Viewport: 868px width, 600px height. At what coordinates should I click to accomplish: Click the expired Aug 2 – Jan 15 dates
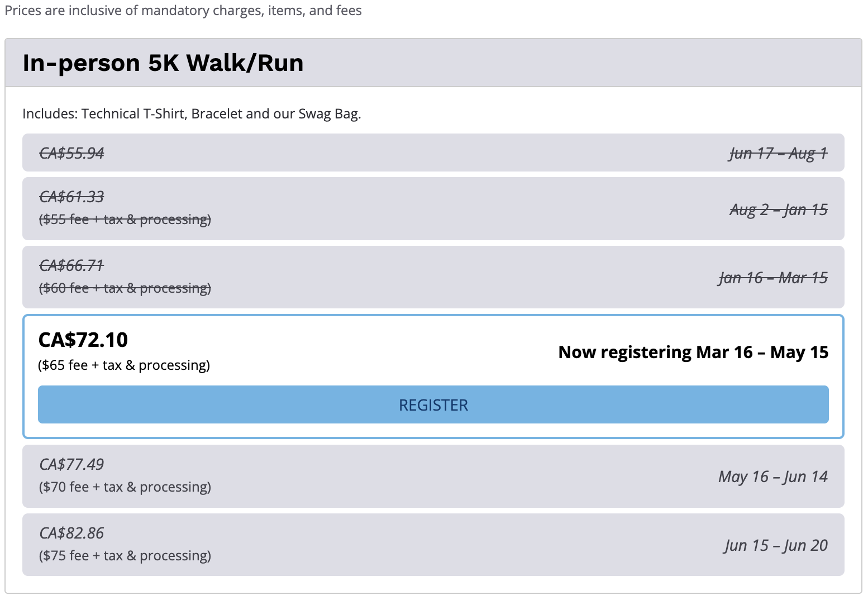[778, 209]
